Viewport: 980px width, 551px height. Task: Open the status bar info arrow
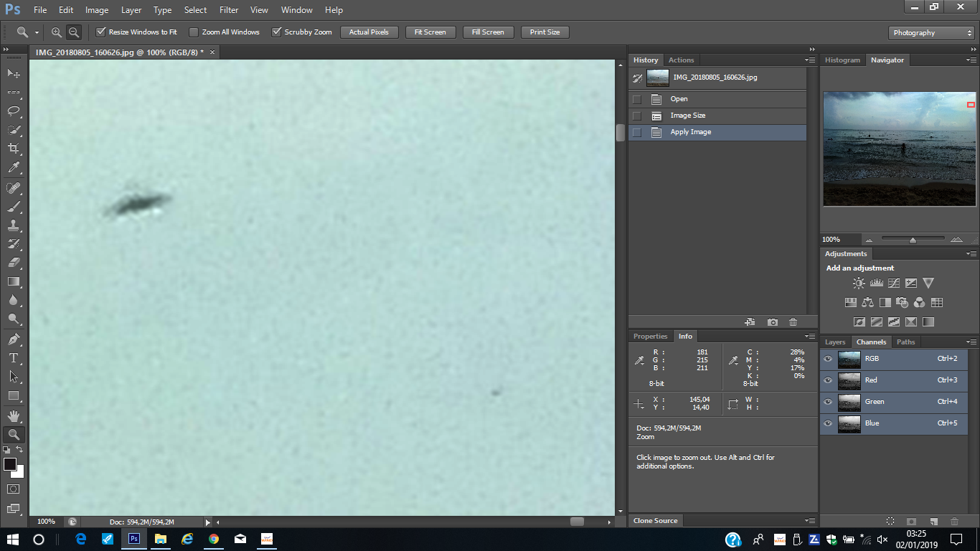pyautogui.click(x=208, y=522)
